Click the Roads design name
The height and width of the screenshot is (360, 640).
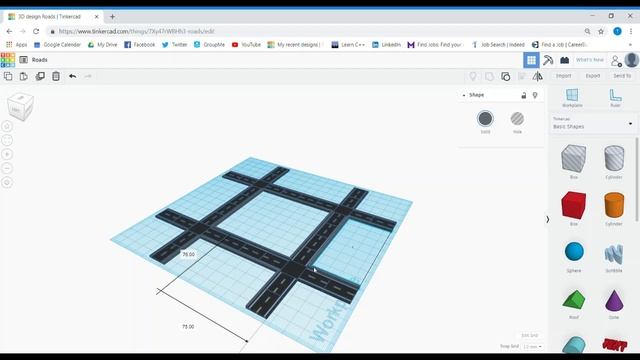[40, 60]
